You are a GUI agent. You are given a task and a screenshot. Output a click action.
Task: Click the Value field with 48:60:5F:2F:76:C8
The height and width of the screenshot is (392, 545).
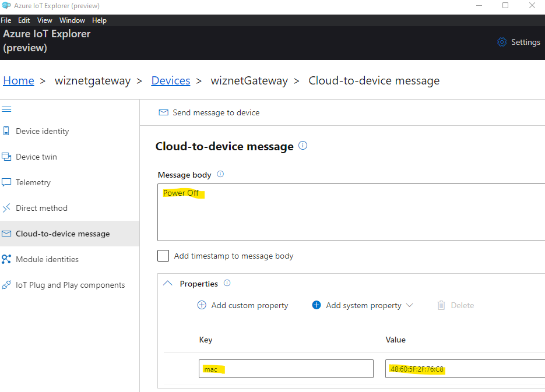click(465, 369)
